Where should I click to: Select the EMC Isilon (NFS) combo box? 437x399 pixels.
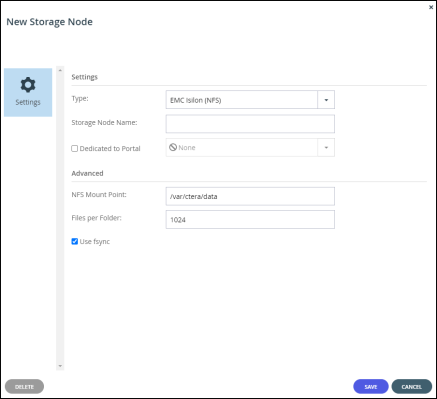pyautogui.click(x=250, y=100)
